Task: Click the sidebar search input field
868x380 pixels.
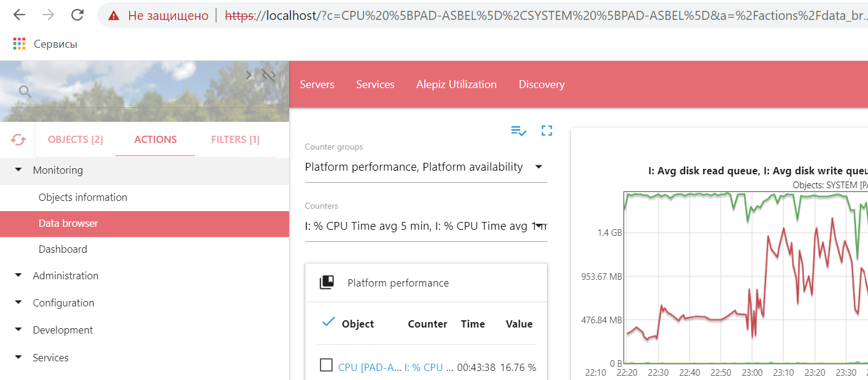Action: [133, 92]
